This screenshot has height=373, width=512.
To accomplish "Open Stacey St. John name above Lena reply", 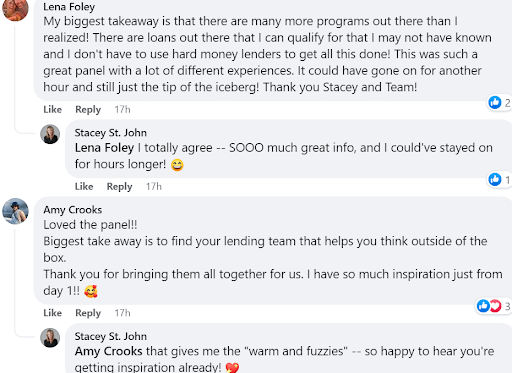I will [x=111, y=133].
